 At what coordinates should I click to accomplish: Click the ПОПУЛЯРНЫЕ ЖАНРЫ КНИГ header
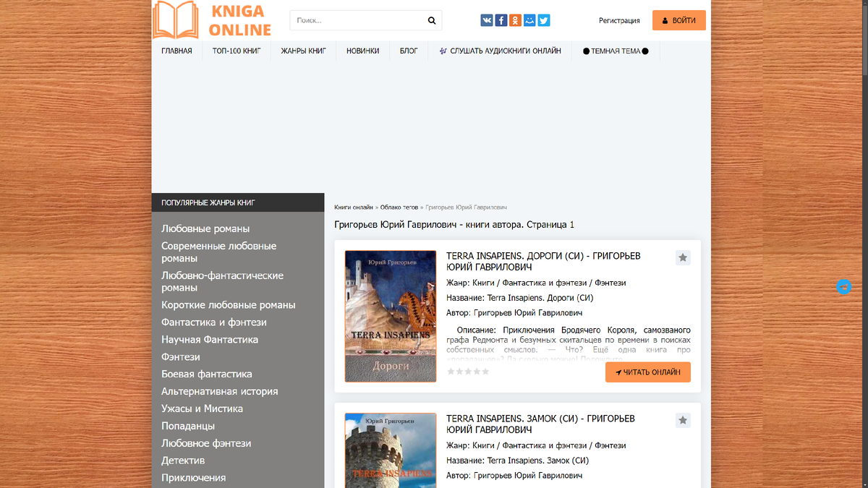[x=238, y=202]
